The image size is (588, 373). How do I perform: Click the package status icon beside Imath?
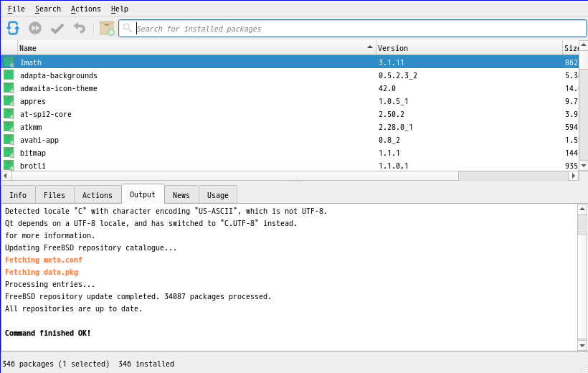click(x=9, y=62)
